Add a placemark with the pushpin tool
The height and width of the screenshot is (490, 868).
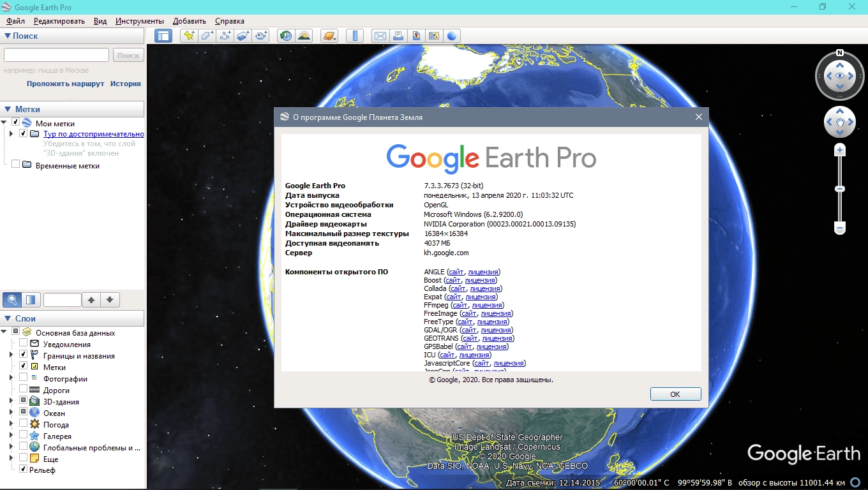coord(188,36)
